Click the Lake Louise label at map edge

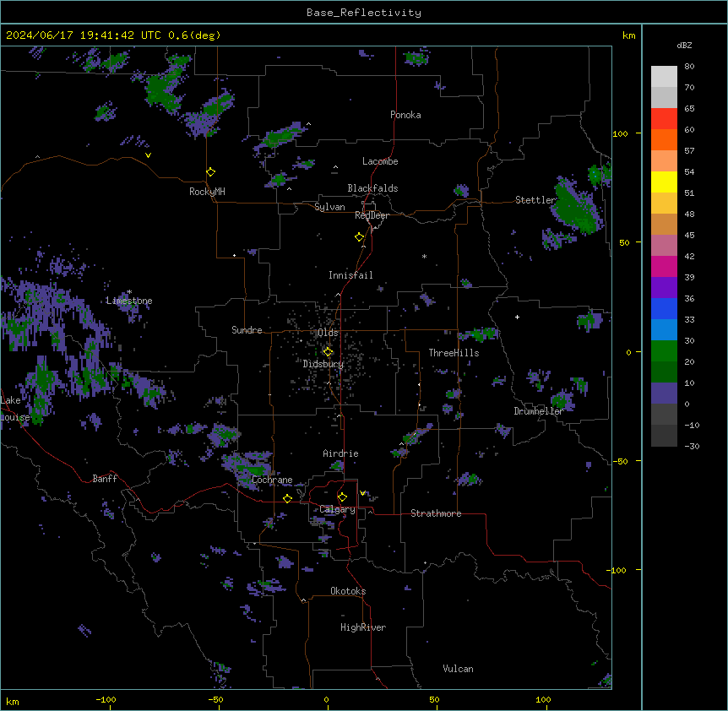tap(14, 409)
